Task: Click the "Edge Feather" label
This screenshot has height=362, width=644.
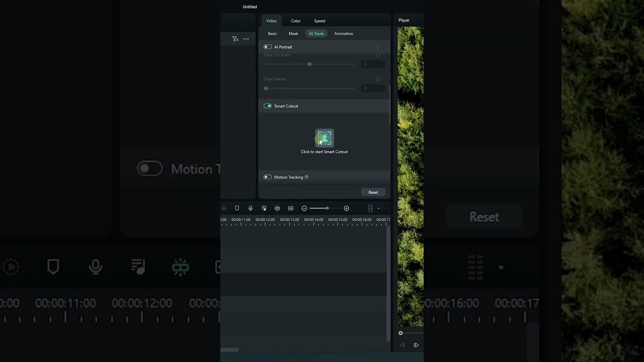Action: (x=275, y=79)
